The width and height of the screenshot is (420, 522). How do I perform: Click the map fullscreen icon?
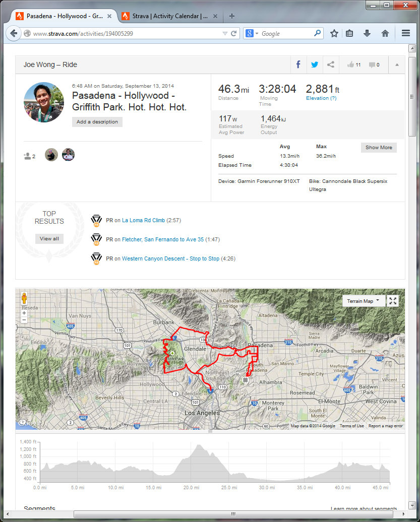(393, 301)
